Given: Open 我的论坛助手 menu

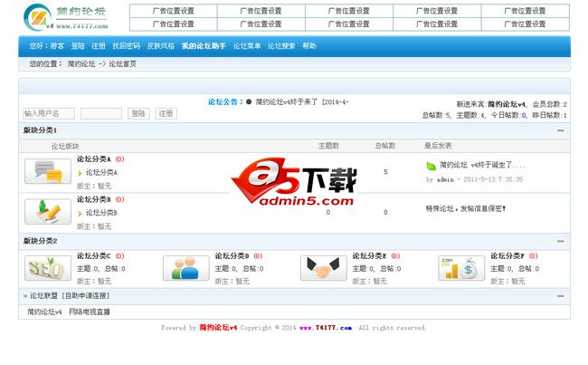Looking at the screenshot, I should 204,46.
